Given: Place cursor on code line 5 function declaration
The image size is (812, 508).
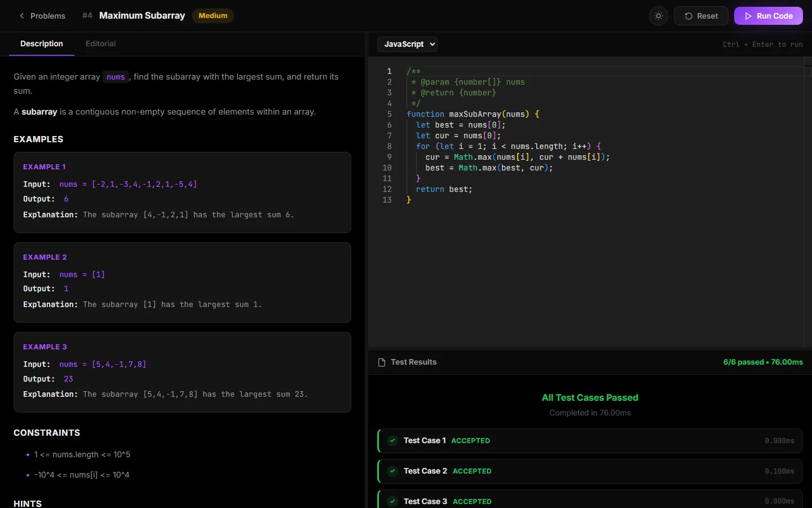Looking at the screenshot, I should point(473,114).
